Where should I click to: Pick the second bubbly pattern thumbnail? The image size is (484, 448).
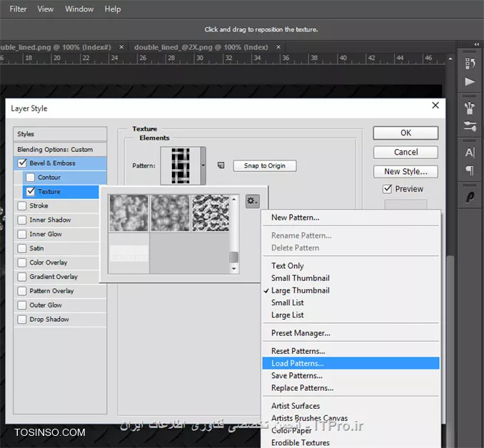click(x=170, y=213)
